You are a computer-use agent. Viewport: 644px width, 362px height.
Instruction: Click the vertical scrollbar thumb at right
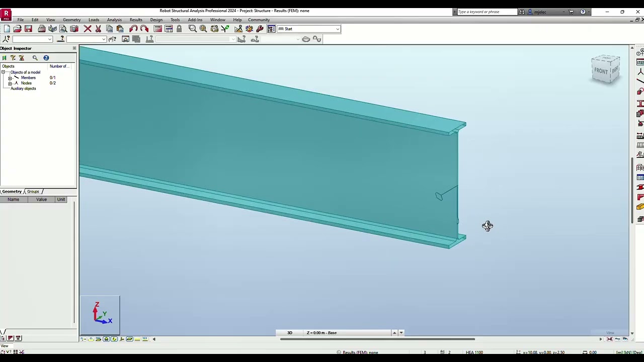click(632, 190)
